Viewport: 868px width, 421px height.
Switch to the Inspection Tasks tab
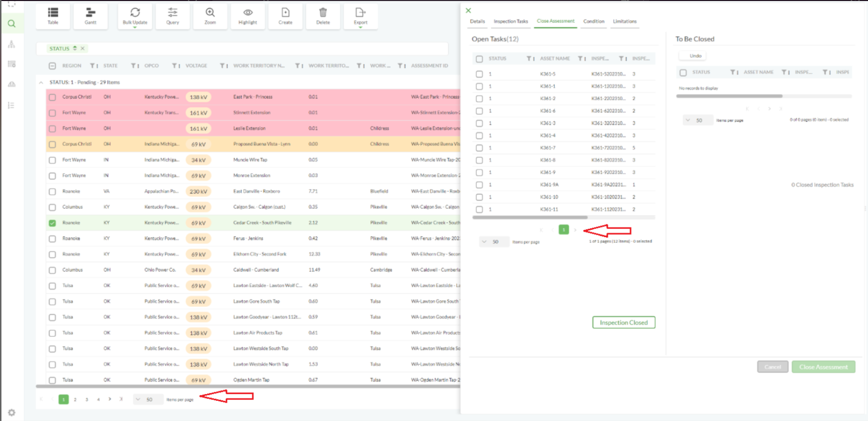pos(511,21)
